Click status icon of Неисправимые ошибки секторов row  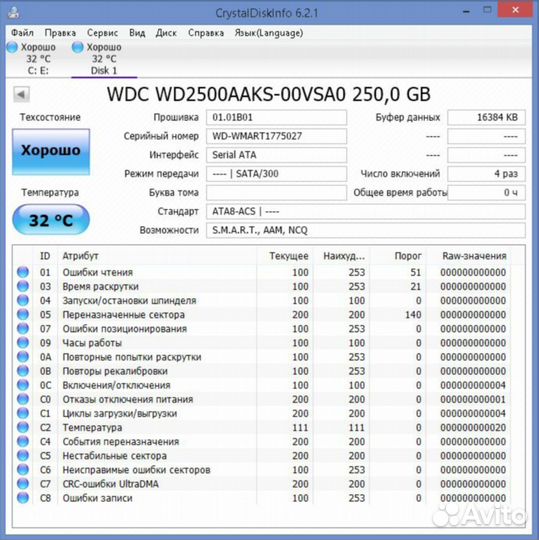pos(23,470)
